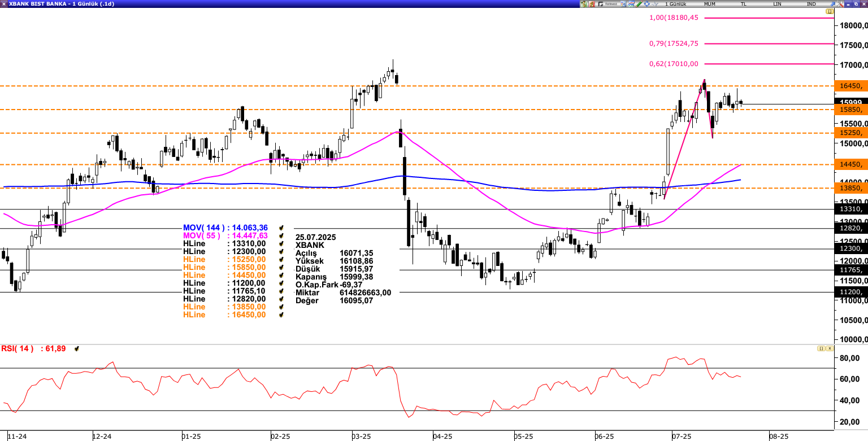The height and width of the screenshot is (441, 868).
Task: Click the 07-25 date label on the time axis
Action: (682, 436)
